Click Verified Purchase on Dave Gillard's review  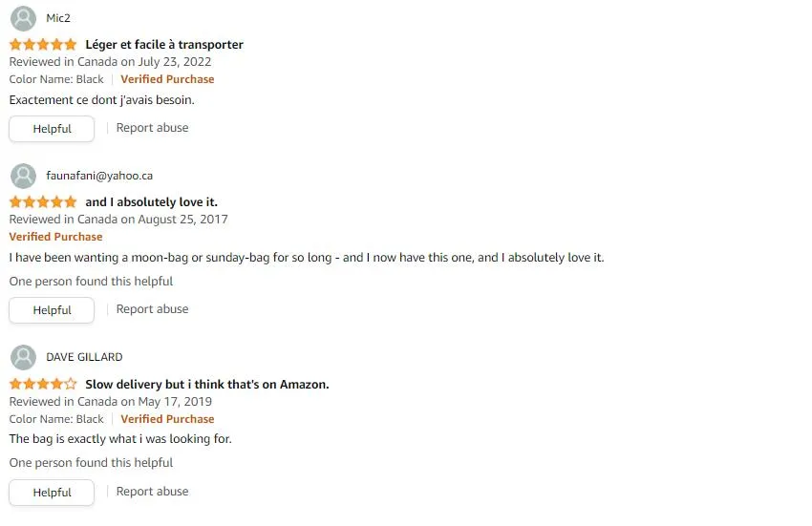click(167, 419)
